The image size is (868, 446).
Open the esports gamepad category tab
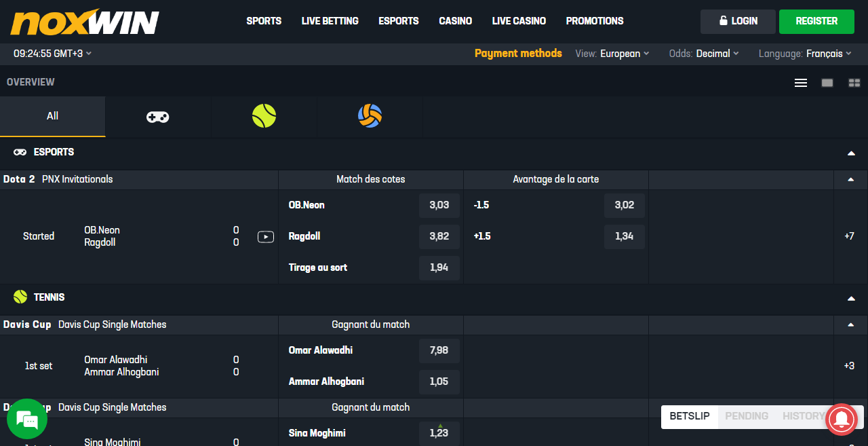pyautogui.click(x=158, y=117)
